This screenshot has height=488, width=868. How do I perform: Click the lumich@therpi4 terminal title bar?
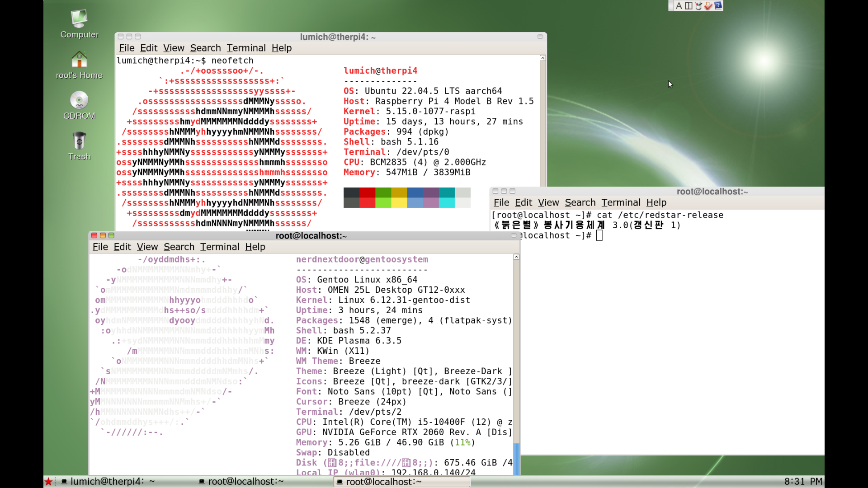pyautogui.click(x=331, y=37)
